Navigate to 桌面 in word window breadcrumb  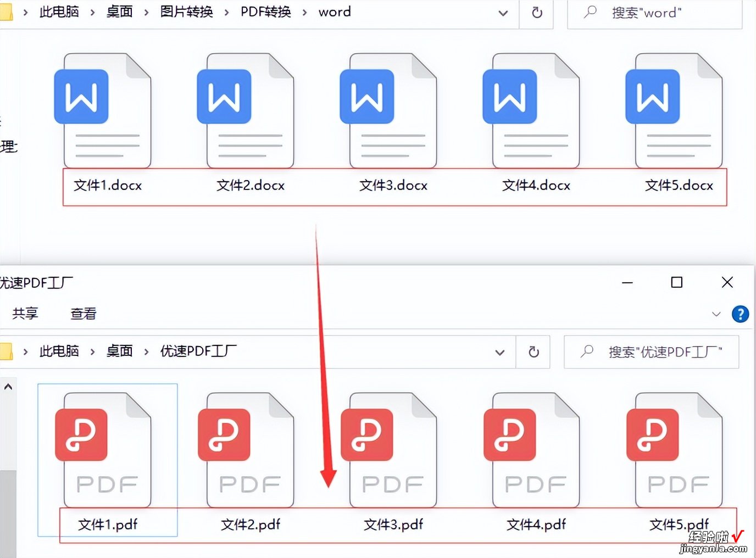119,12
